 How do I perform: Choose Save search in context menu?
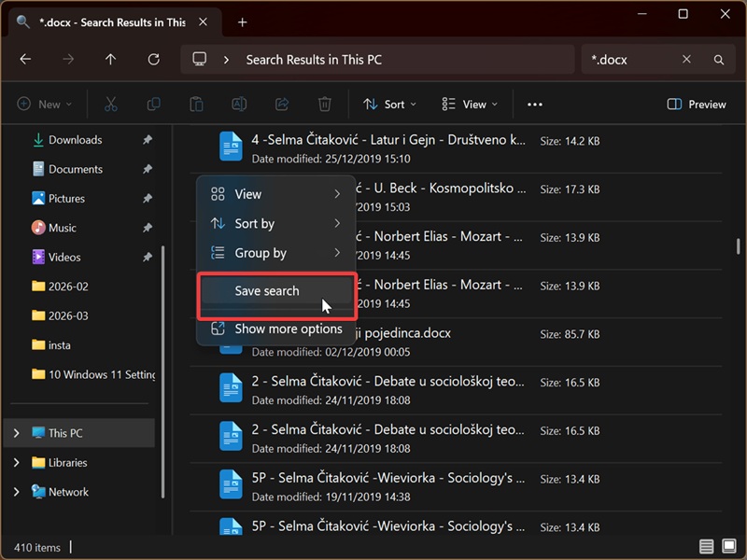[276, 291]
